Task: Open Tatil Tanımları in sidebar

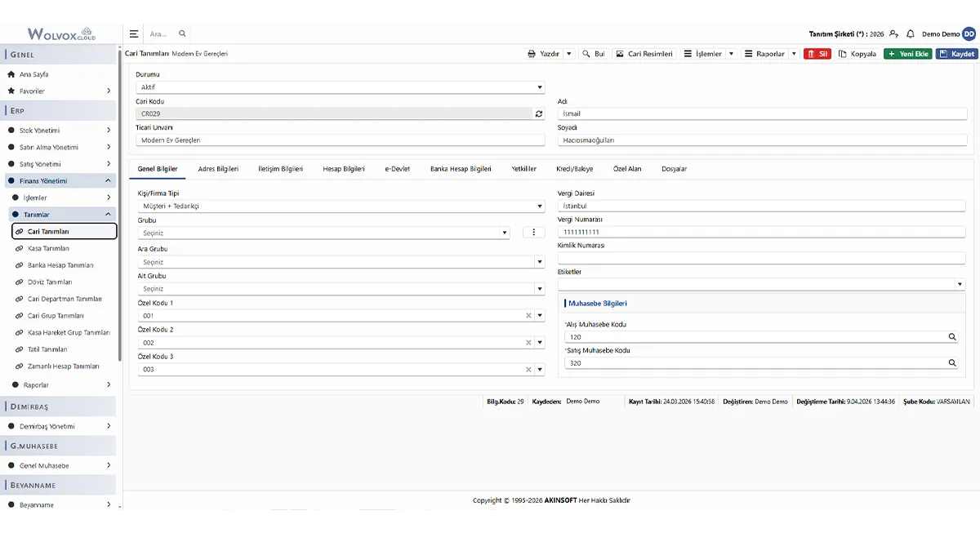Action: [x=47, y=349]
